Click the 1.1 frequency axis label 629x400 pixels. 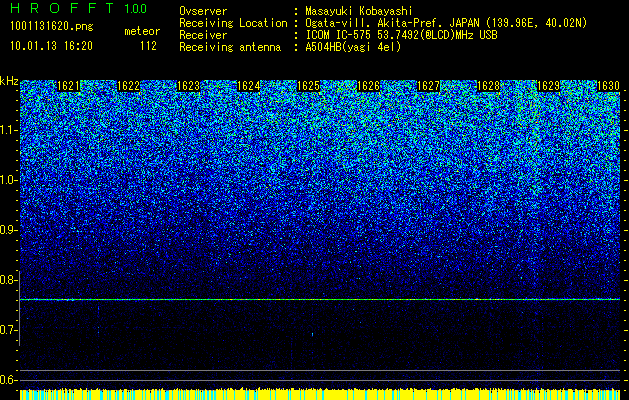8,130
